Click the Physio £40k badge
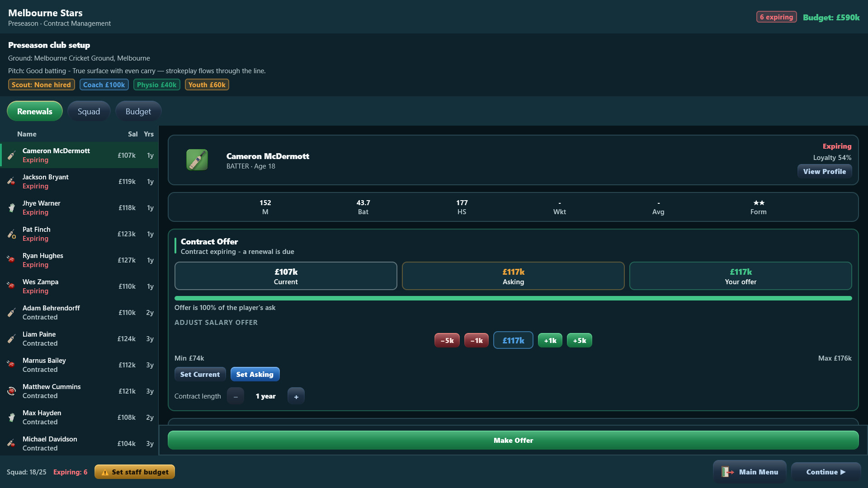 click(157, 85)
